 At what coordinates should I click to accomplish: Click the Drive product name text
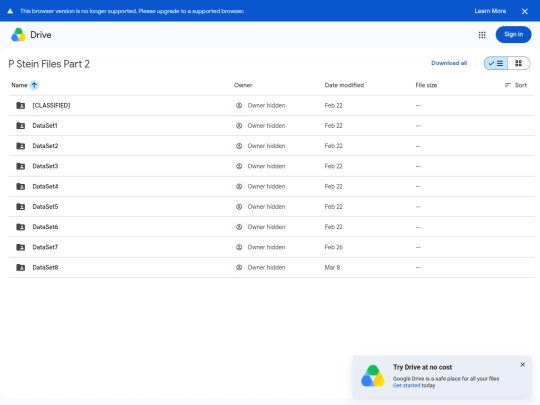41,35
